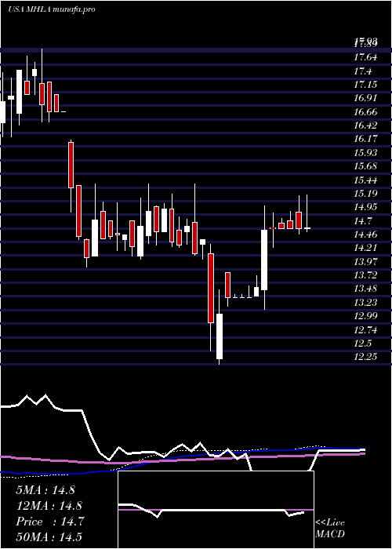Image resolution: width=392 pixels, height=549 pixels.
Task: Select the 14.21 price axis label
Action: click(x=365, y=248)
